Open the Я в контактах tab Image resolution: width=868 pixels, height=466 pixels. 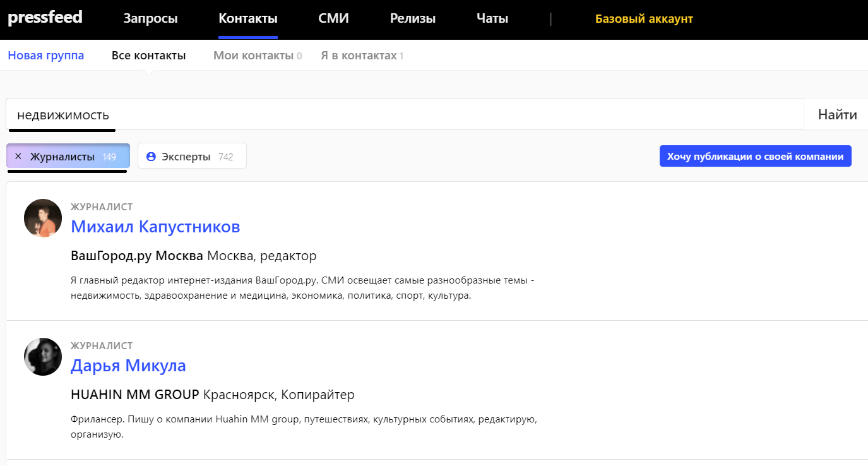pos(359,56)
